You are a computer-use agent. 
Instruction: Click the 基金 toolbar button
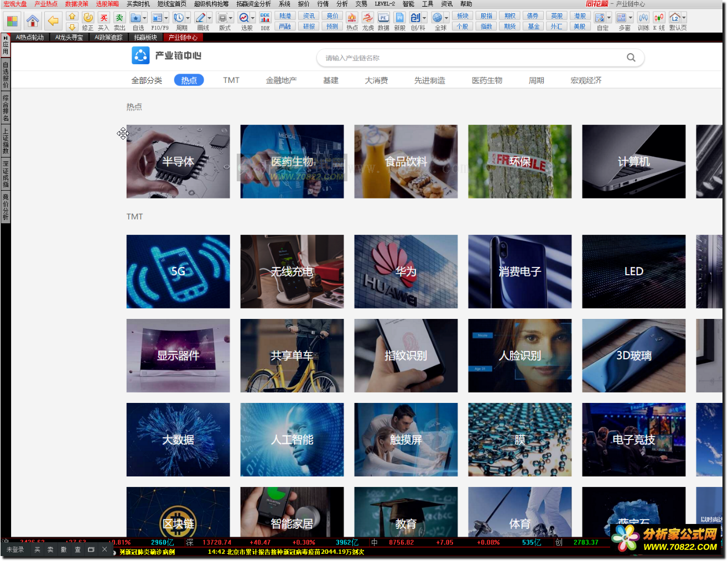[533, 26]
